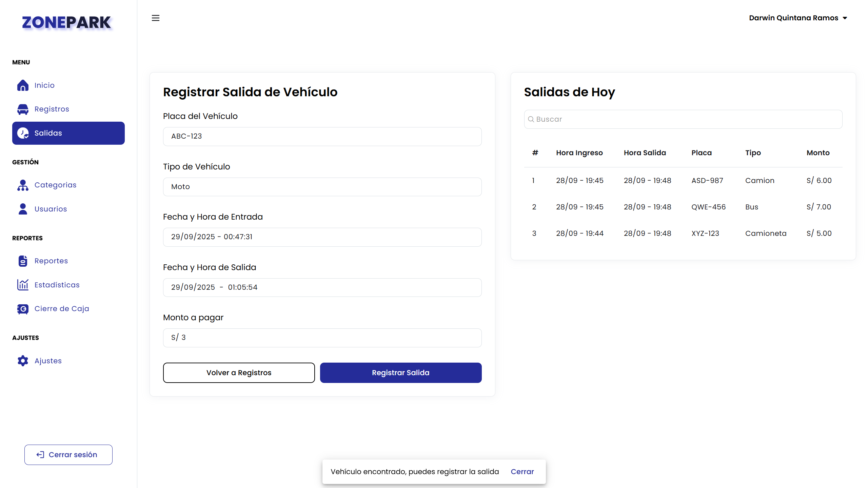868x488 pixels.
Task: Go to the Cierre de Caja menu item
Action: (x=62, y=309)
